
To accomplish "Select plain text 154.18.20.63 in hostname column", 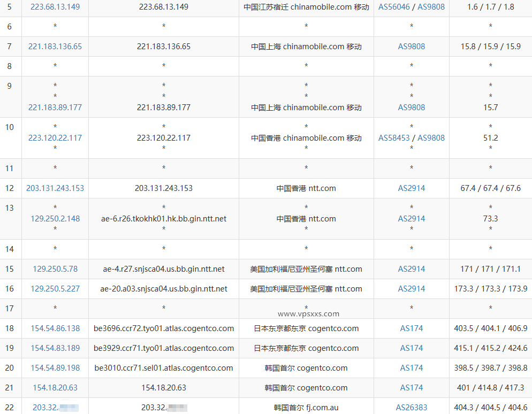I will click(x=164, y=388).
